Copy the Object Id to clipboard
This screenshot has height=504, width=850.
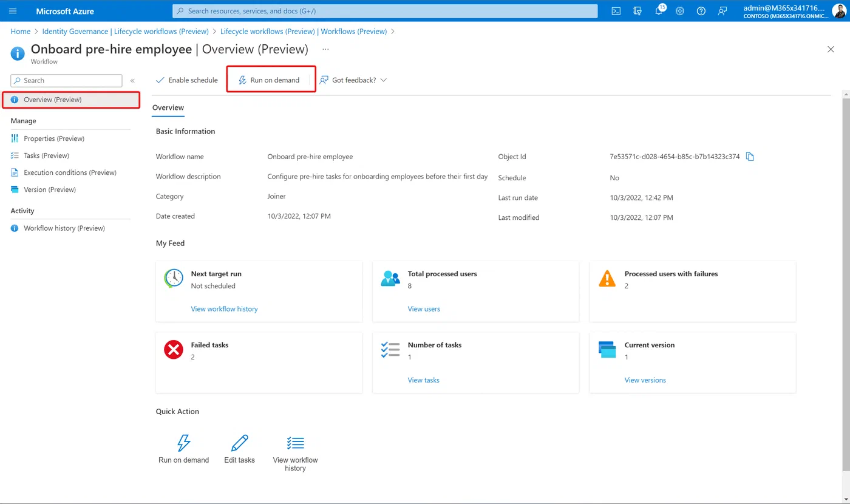point(750,157)
